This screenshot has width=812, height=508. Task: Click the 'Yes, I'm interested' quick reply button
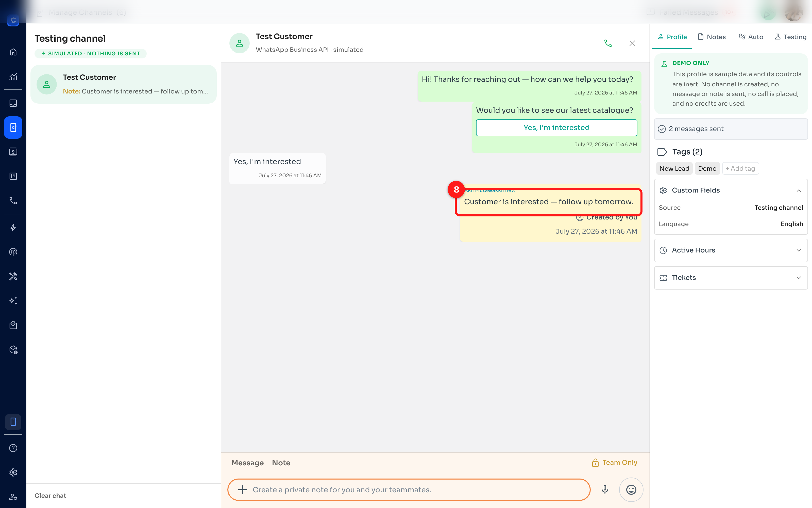click(x=556, y=128)
